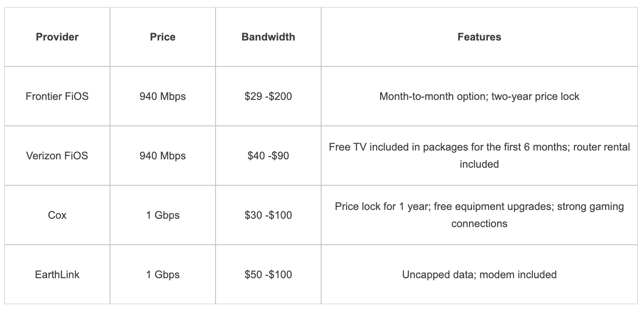Viewport: 644px width, 309px height.
Task: Click the $29 -$200 cell
Action: click(268, 96)
